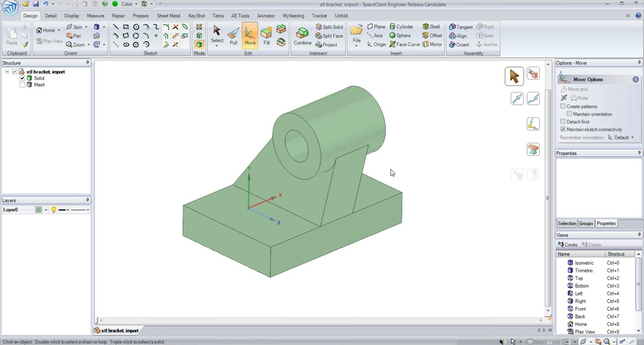Select the Pull tool
This screenshot has height=345, width=644.
233,36
